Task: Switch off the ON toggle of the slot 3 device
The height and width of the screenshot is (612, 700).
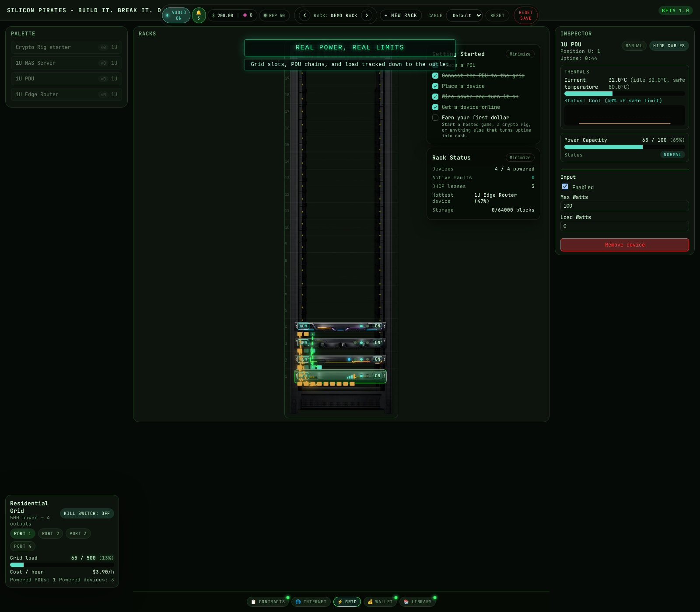Action: pyautogui.click(x=378, y=343)
